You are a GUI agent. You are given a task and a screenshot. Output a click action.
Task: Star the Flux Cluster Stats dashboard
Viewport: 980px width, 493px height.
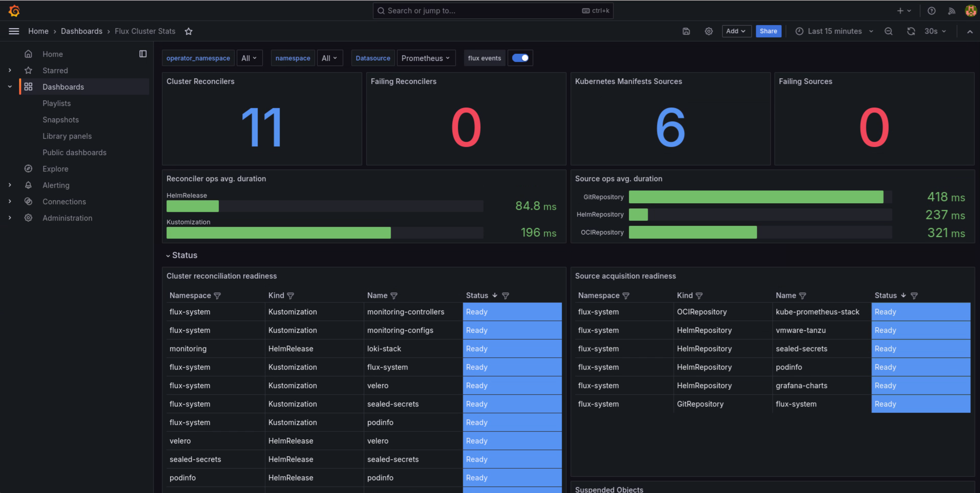[x=188, y=31]
